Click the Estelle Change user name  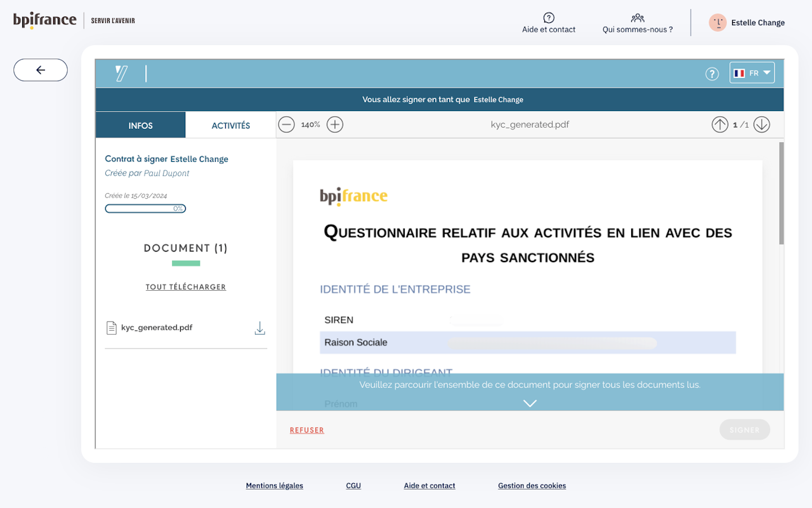[x=758, y=23]
